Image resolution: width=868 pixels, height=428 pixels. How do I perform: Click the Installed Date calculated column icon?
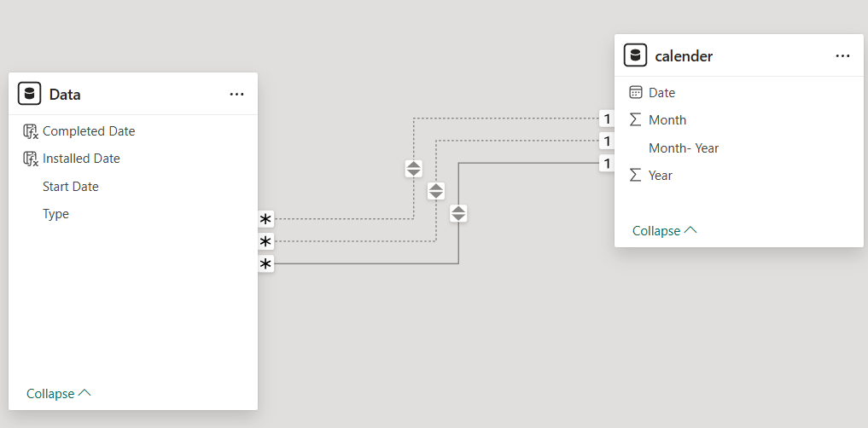coord(31,159)
